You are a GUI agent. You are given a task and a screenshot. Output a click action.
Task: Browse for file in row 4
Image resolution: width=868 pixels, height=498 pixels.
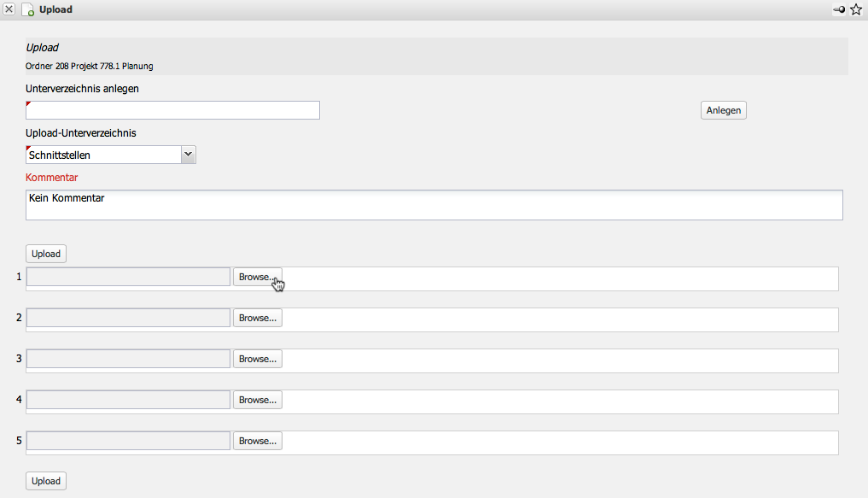coord(257,400)
